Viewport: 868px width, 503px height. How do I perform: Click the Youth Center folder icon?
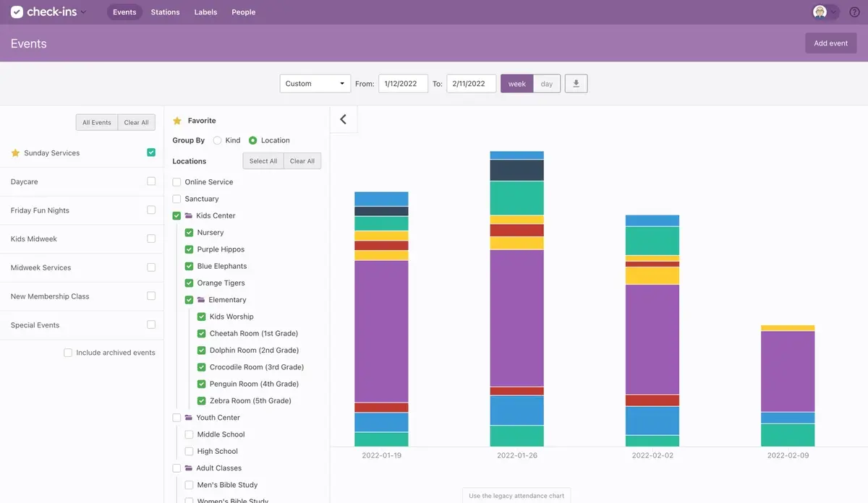(x=189, y=418)
